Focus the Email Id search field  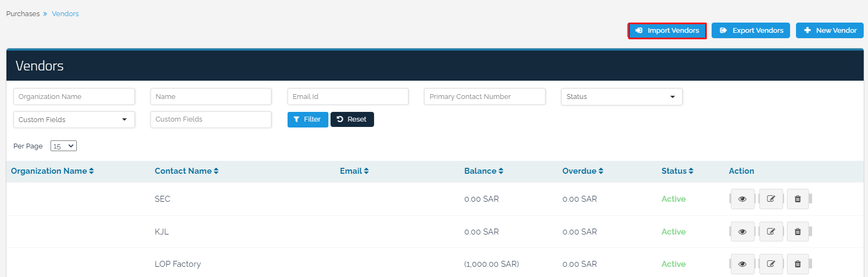(348, 97)
